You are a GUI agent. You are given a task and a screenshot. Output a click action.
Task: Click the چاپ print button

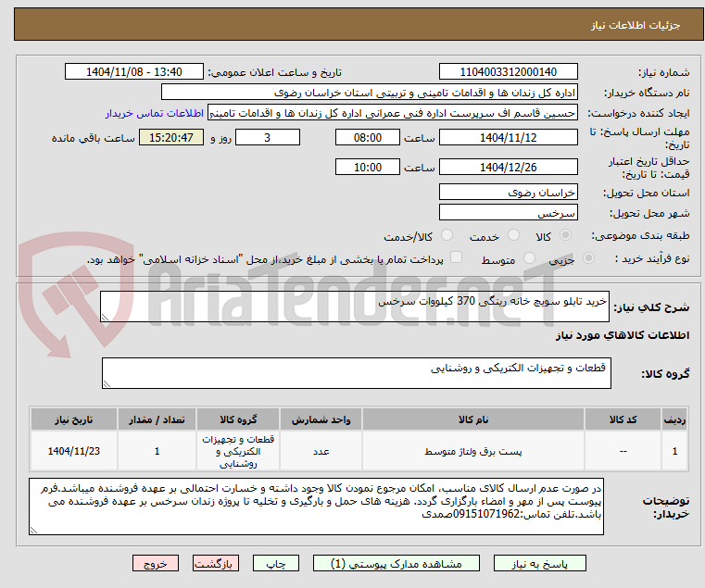[276, 563]
